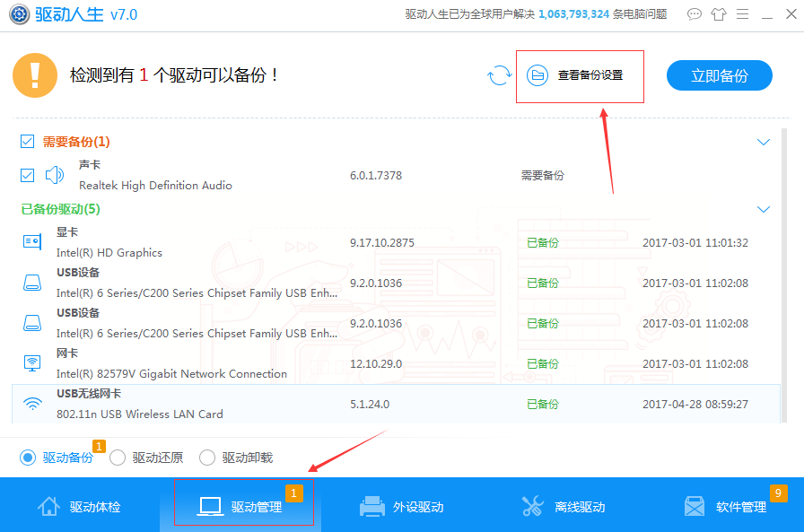Open the 外设驱动 tab

click(x=402, y=507)
